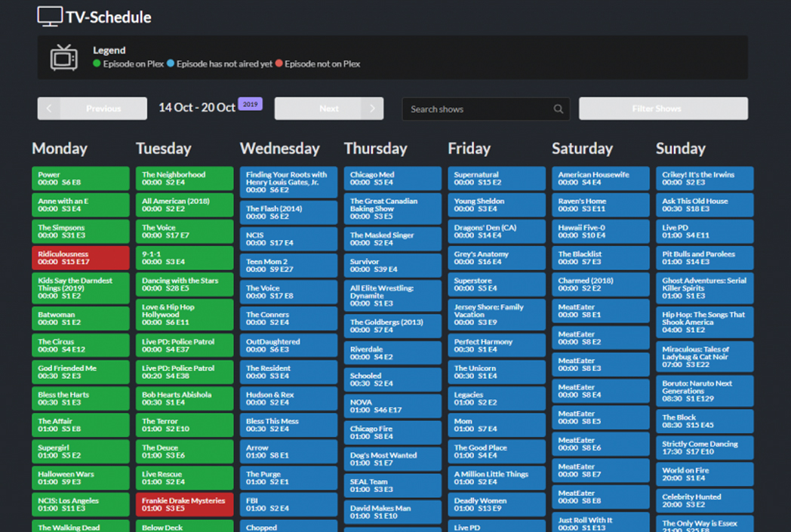Open the FBI S2 E4 card
The image size is (791, 532).
point(288,504)
